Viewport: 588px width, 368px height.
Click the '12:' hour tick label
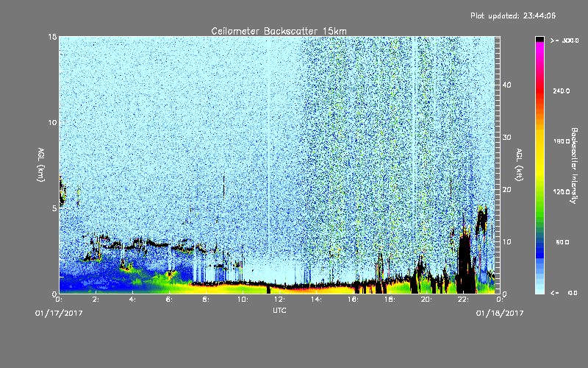(279, 300)
